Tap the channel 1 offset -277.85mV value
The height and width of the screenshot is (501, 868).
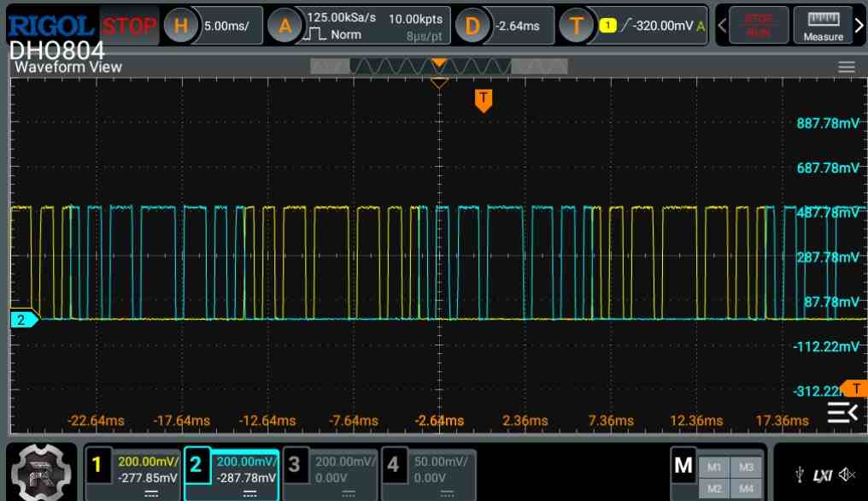(x=148, y=478)
